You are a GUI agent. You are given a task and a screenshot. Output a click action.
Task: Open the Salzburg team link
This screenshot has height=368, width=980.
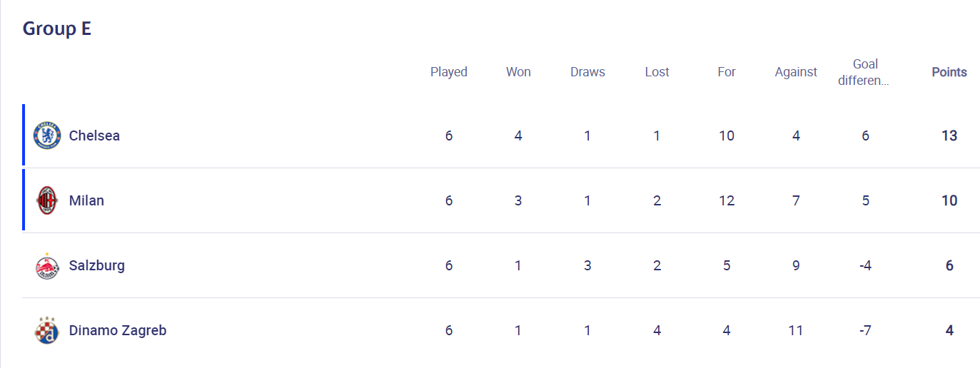click(97, 265)
